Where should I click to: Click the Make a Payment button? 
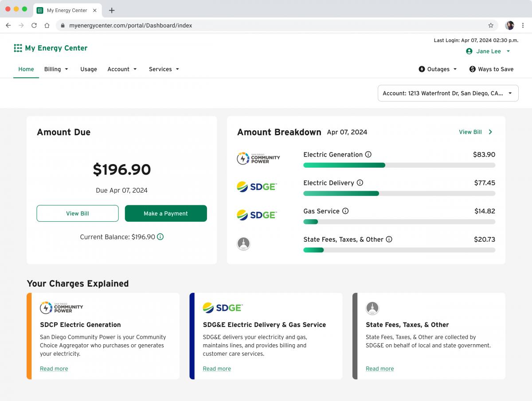pyautogui.click(x=166, y=213)
